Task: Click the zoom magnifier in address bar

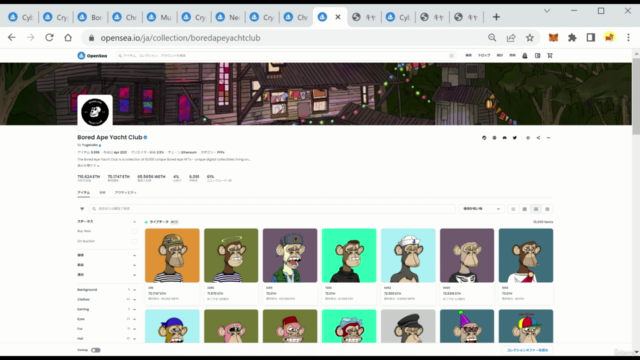Action: click(x=492, y=38)
